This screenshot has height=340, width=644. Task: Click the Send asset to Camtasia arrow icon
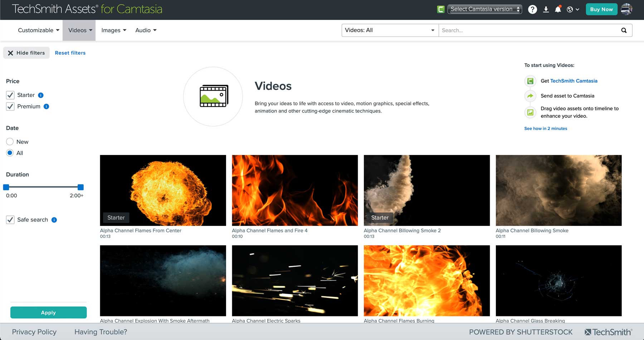(530, 96)
